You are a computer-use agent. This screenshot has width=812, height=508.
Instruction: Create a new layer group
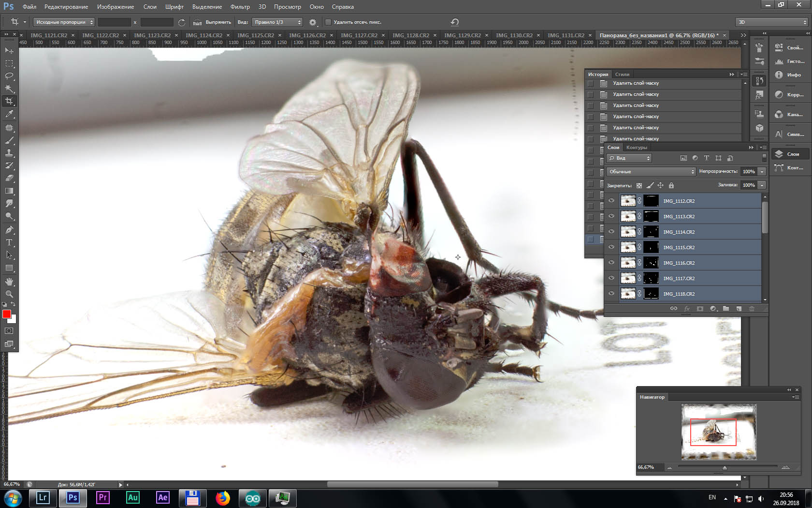click(x=726, y=309)
